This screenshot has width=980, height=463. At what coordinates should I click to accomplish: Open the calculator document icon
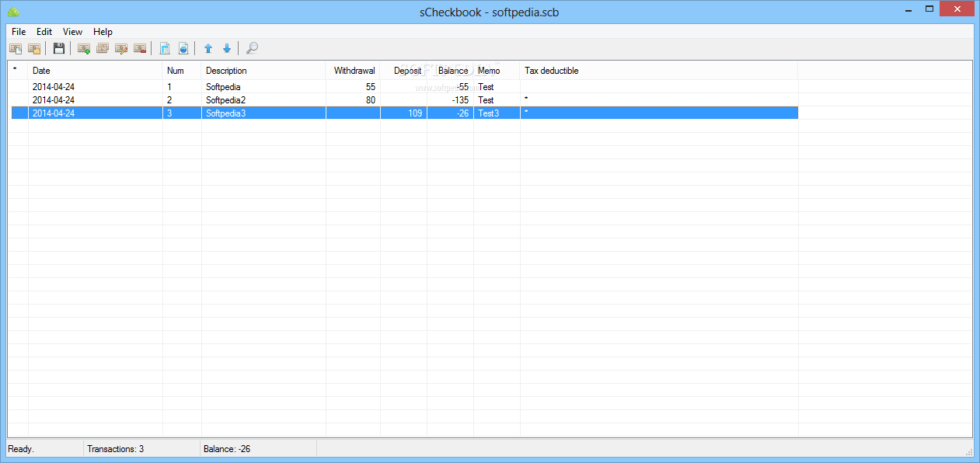coord(165,48)
